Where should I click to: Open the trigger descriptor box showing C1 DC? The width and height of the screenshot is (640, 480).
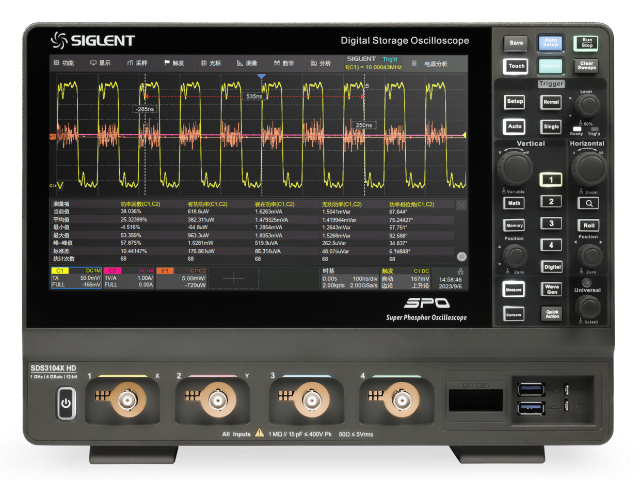tap(405, 278)
